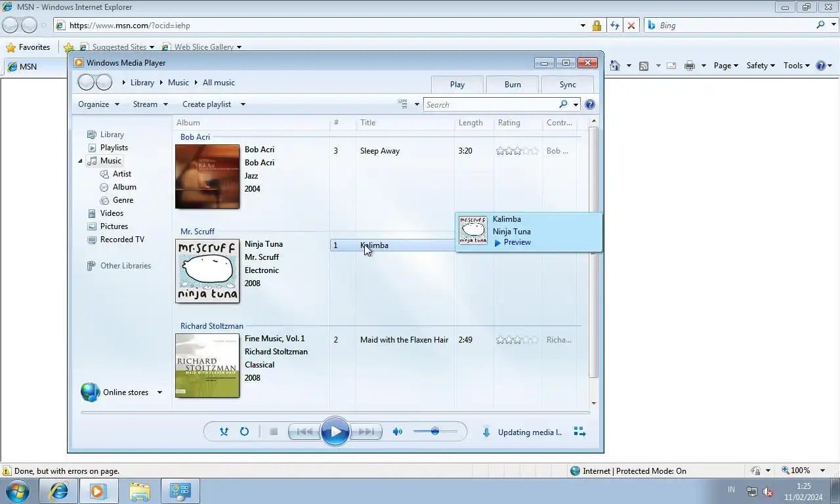840x504 pixels.
Task: Open the IE Favorites star button
Action: pyautogui.click(x=28, y=47)
